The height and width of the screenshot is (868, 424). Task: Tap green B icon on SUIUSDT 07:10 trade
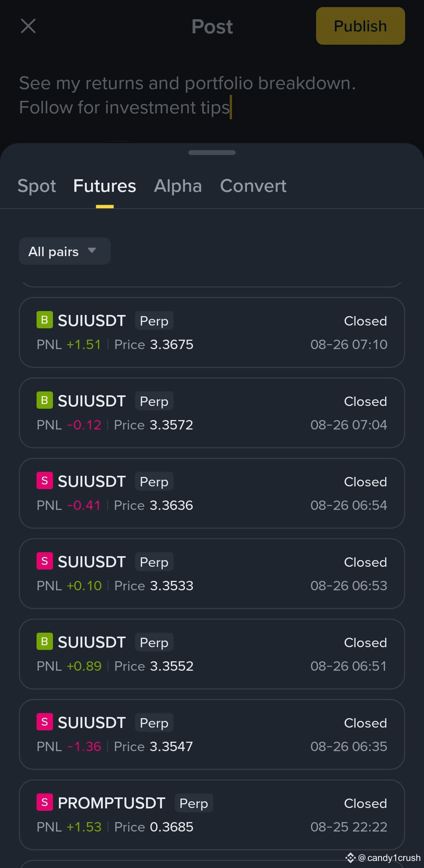pyautogui.click(x=45, y=320)
